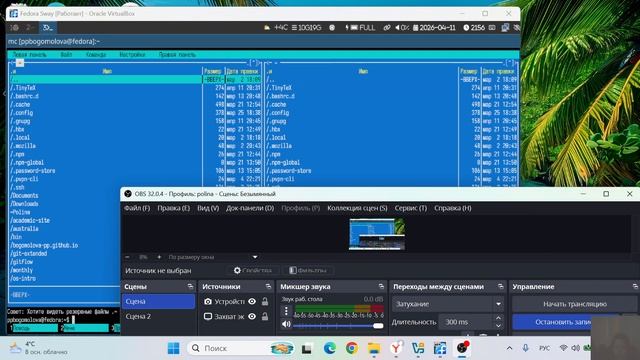Zoom in the OBS preview with plus

coord(159,257)
